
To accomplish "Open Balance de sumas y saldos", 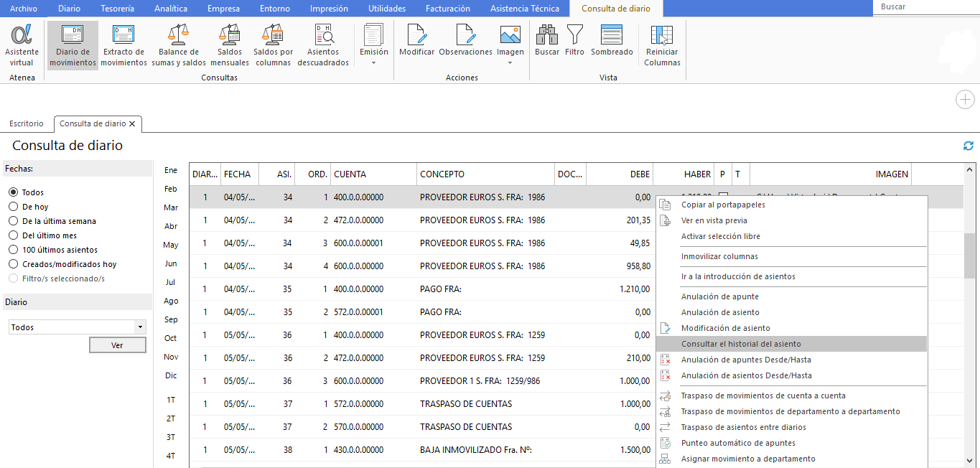I will point(179,45).
